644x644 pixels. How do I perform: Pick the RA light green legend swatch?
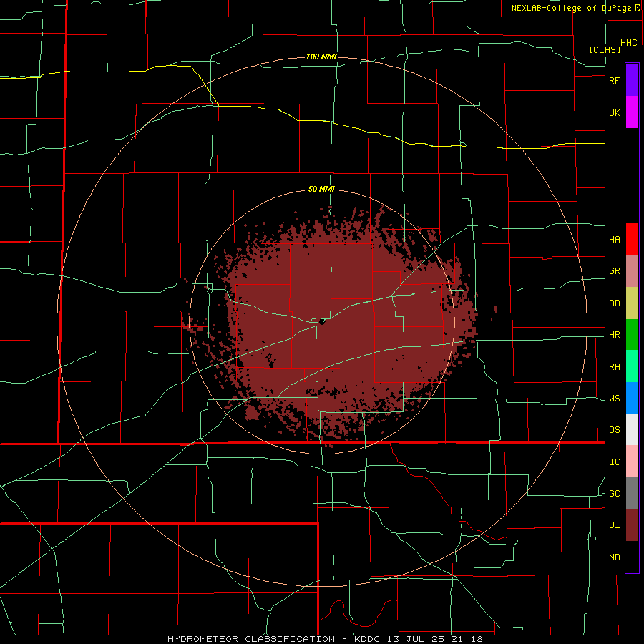tap(632, 366)
